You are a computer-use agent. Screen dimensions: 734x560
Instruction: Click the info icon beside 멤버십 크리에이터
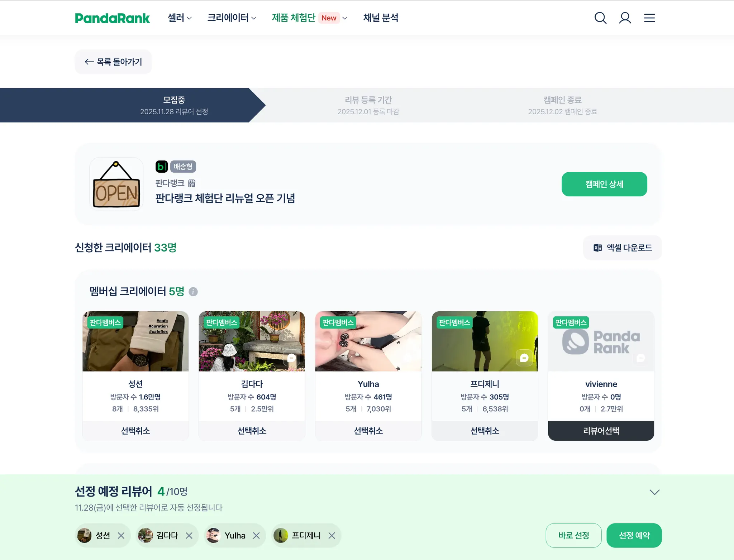pos(193,292)
